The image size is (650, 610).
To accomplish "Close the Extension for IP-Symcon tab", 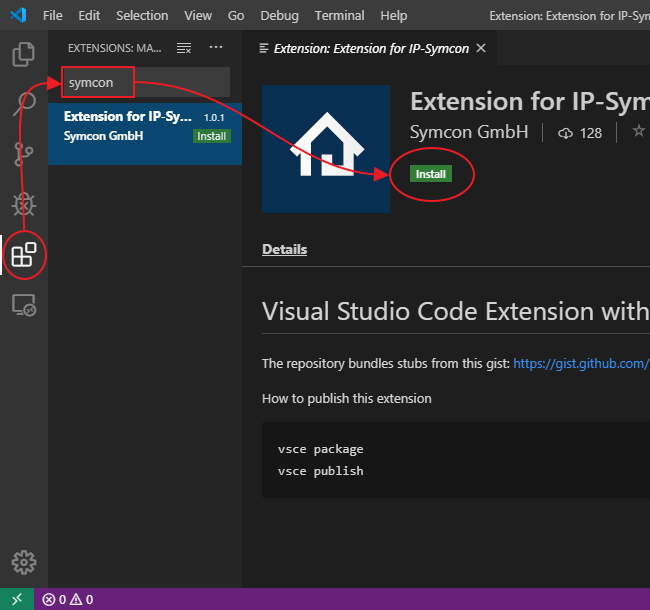I will (x=481, y=48).
